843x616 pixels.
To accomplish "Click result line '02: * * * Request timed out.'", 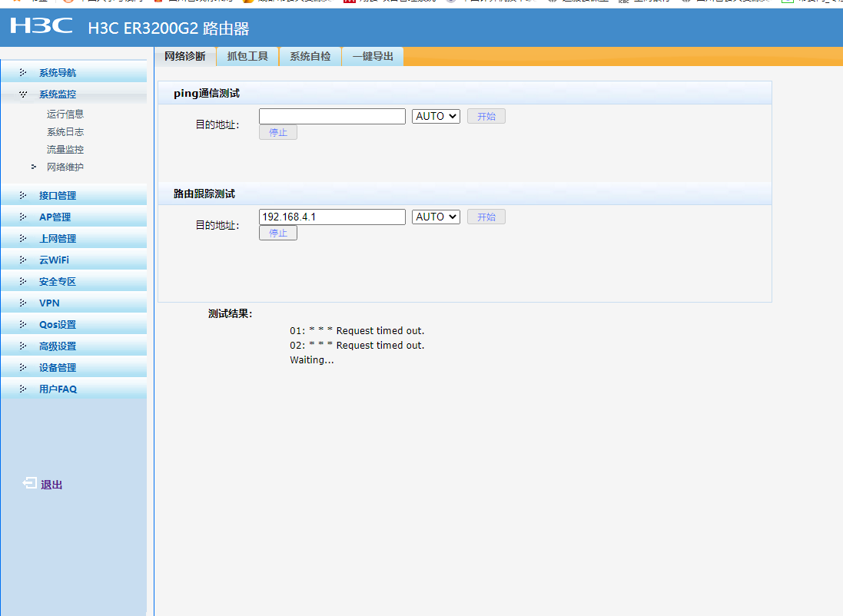I will point(357,345).
